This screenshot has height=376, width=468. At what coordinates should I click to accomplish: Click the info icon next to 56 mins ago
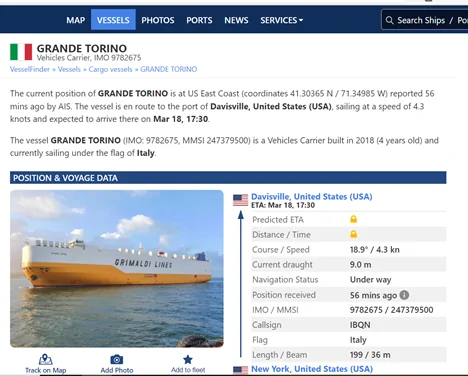(404, 295)
